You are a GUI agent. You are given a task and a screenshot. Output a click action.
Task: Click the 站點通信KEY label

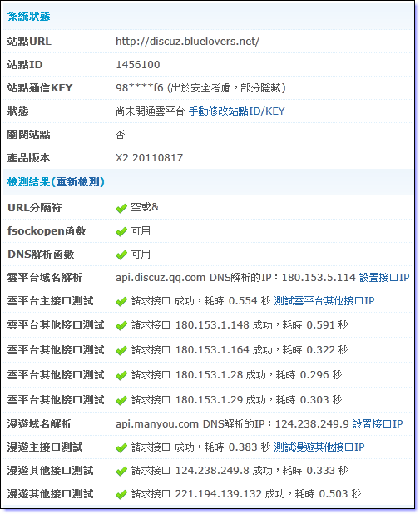[x=40, y=88]
